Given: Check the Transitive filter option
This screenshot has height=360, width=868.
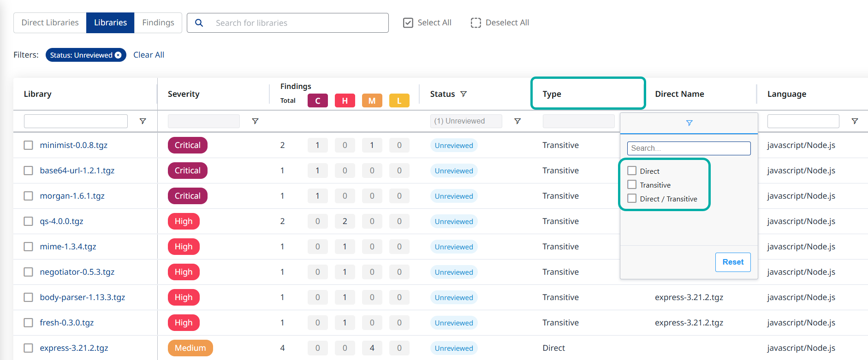Looking at the screenshot, I should tap(632, 185).
